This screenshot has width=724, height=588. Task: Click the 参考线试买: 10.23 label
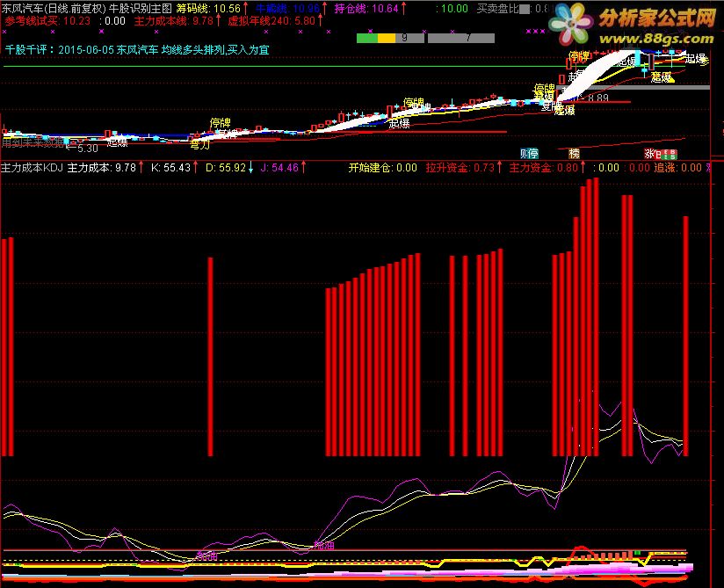[47, 21]
